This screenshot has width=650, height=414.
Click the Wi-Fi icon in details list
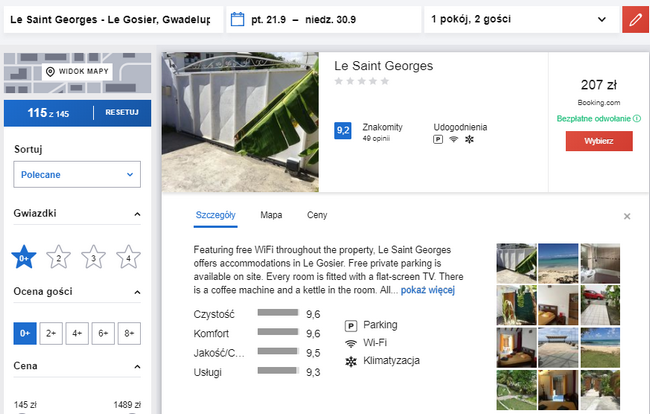click(x=351, y=343)
